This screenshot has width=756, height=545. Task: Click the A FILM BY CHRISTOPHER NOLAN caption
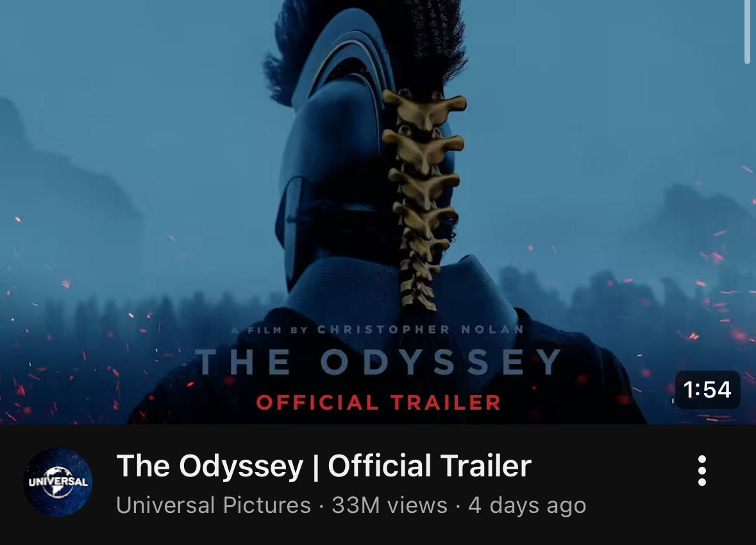coord(378,330)
